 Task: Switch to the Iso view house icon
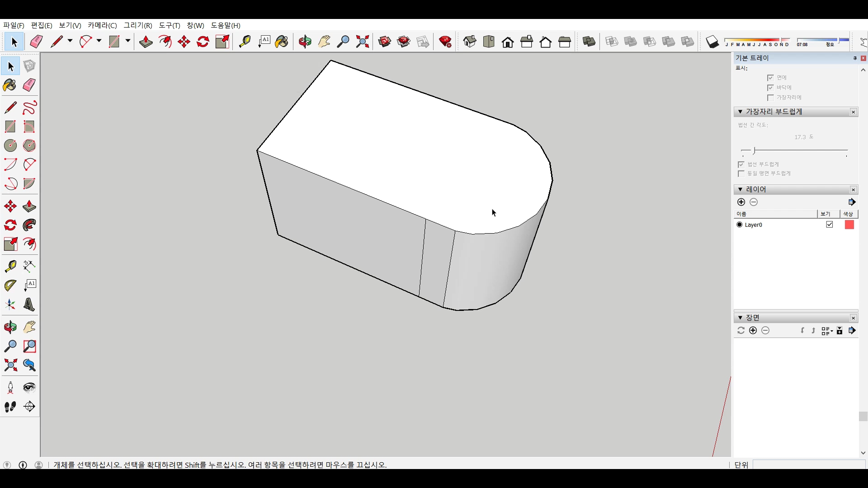pyautogui.click(x=470, y=42)
